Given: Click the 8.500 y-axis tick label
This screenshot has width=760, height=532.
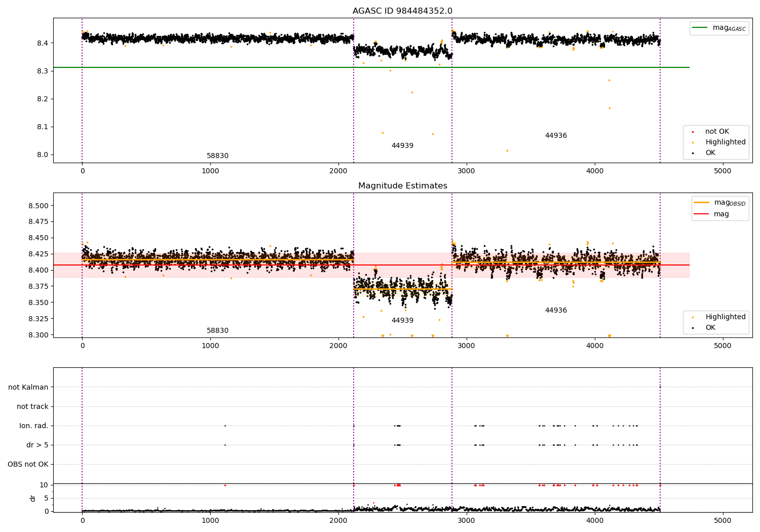Looking at the screenshot, I should tap(39, 206).
